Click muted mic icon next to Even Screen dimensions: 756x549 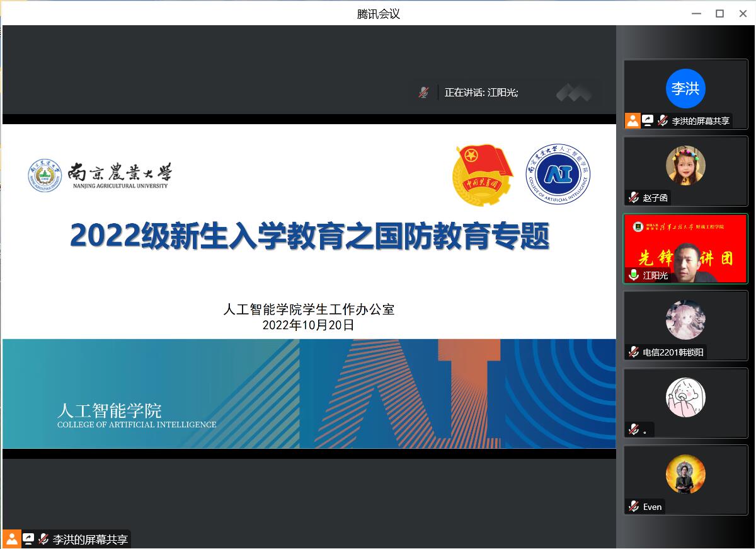(634, 507)
